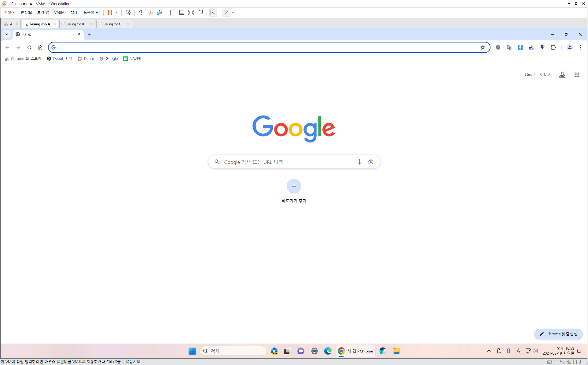Toggle the library sidebar panel icon
This screenshot has width=588, height=365.
(x=173, y=13)
